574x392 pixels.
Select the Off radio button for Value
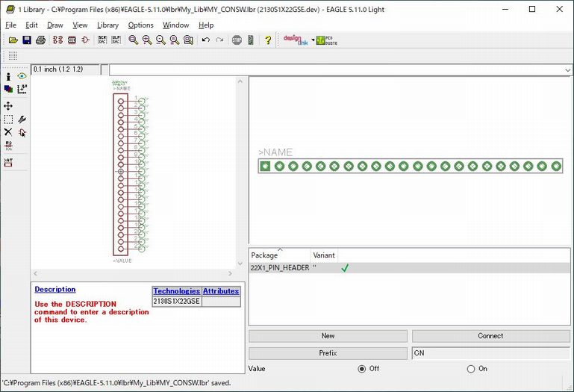(362, 369)
